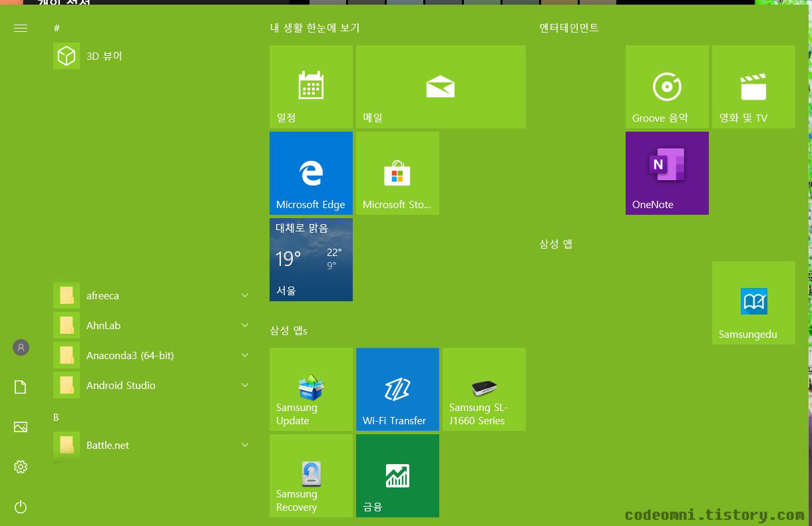Click the '#' letter header in app list

[x=57, y=28]
